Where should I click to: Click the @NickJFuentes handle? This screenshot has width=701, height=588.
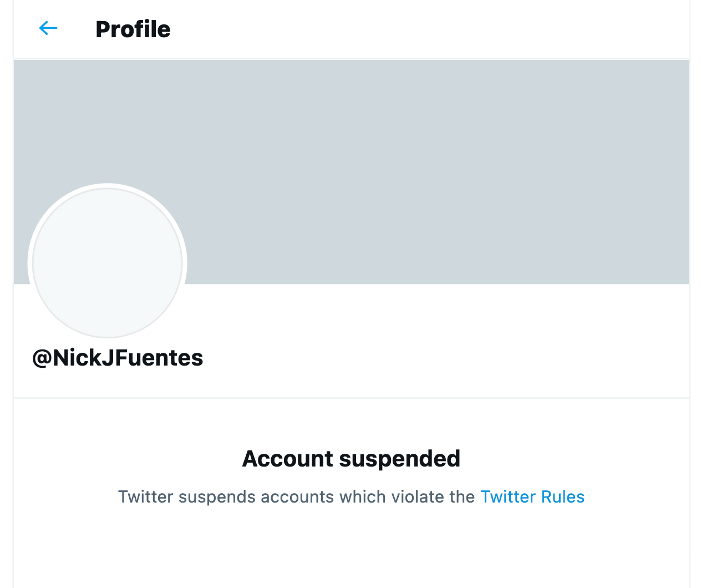118,358
